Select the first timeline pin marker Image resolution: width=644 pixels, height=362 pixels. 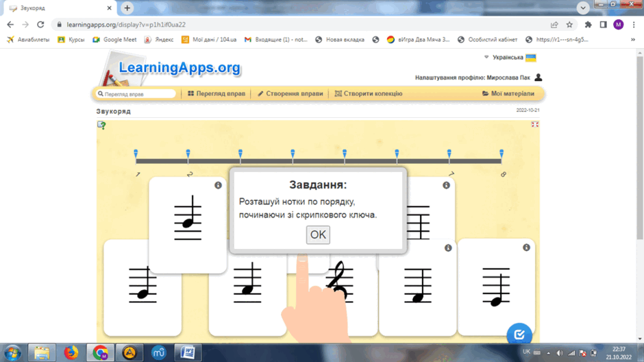136,154
